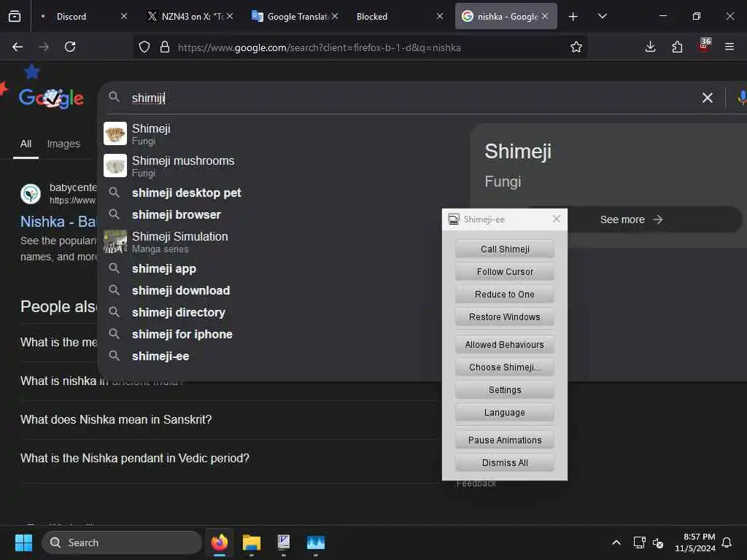
Task: Click Follow Cursor in Shimeji-ee window
Action: click(x=505, y=272)
